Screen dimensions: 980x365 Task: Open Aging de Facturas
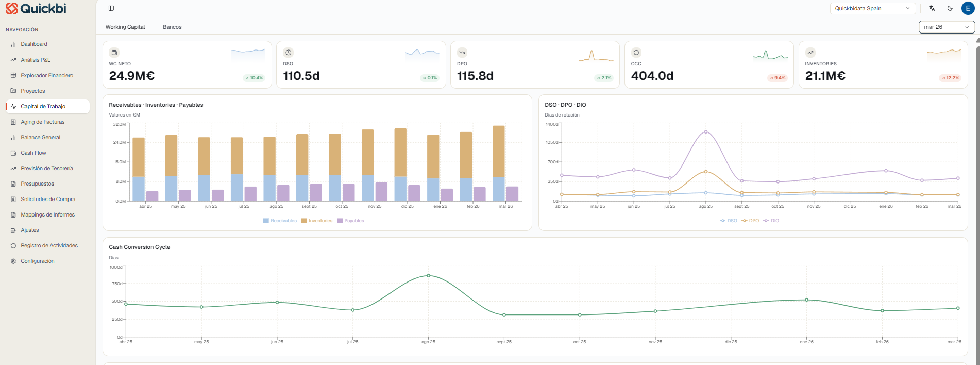pyautogui.click(x=43, y=122)
